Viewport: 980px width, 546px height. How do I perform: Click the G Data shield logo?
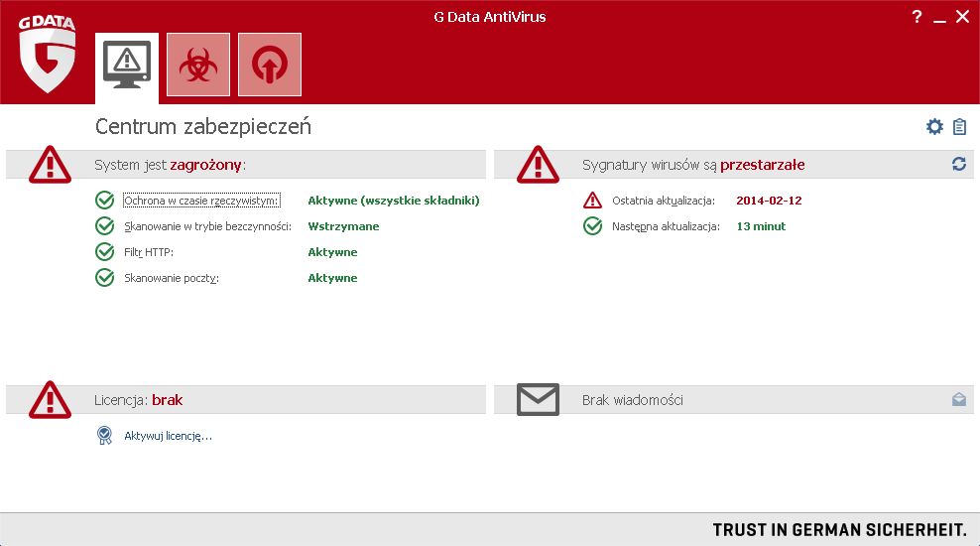47,55
